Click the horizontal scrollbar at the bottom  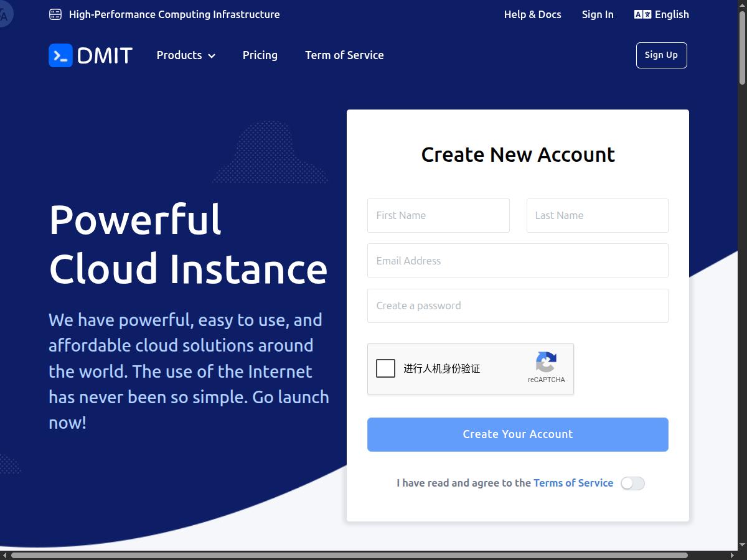[x=349, y=555]
